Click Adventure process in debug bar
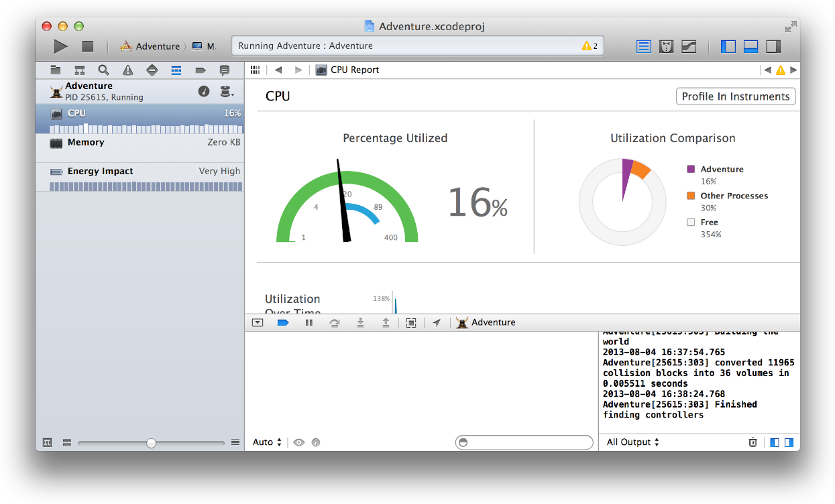This screenshot has height=504, width=835. (x=486, y=322)
